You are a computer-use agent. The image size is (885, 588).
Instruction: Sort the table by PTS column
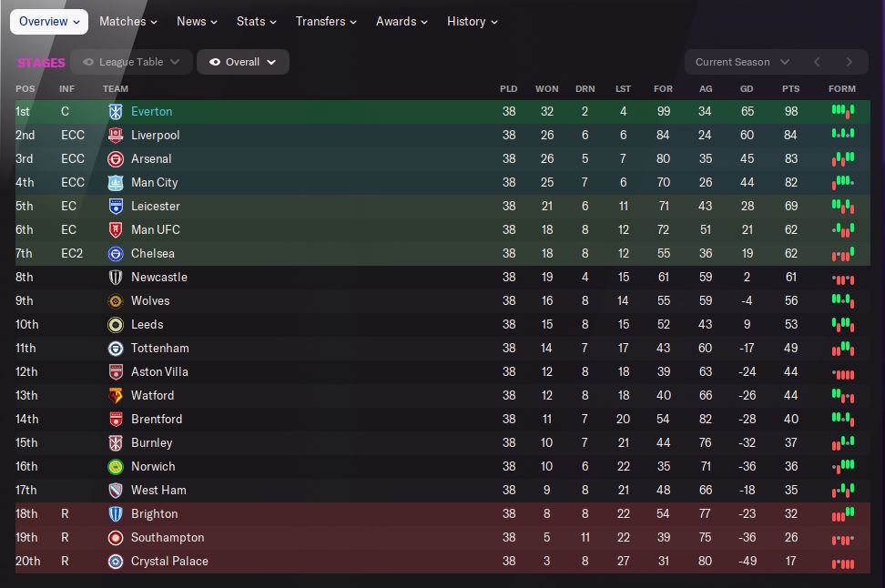coord(790,88)
